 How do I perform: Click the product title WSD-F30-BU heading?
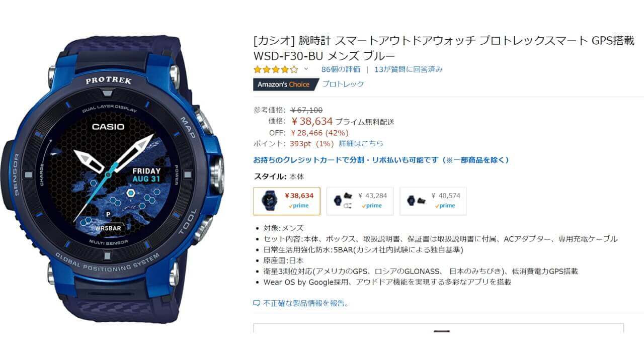pyautogui.click(x=444, y=48)
